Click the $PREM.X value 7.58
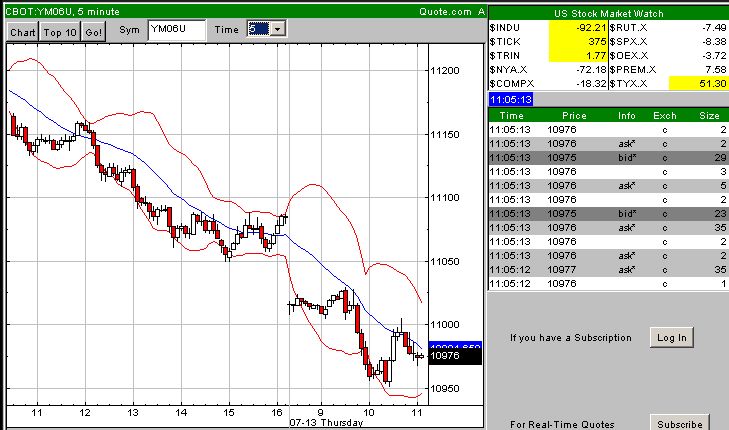 (716, 70)
